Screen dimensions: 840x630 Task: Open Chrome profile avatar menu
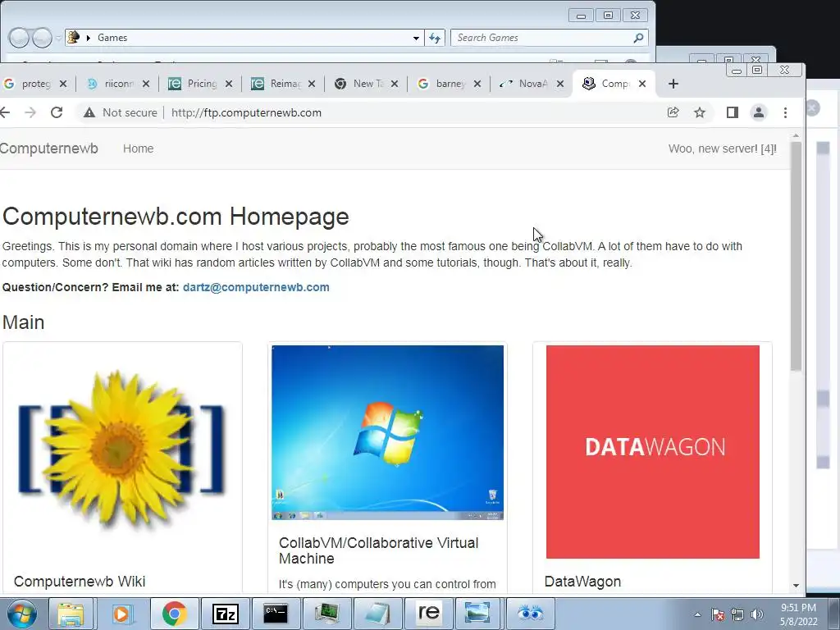[x=759, y=112]
